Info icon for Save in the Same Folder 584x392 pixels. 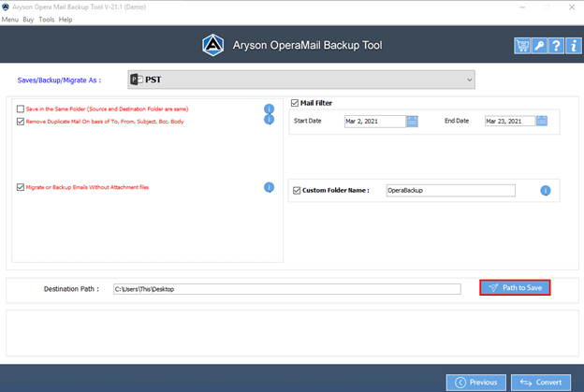[269, 109]
